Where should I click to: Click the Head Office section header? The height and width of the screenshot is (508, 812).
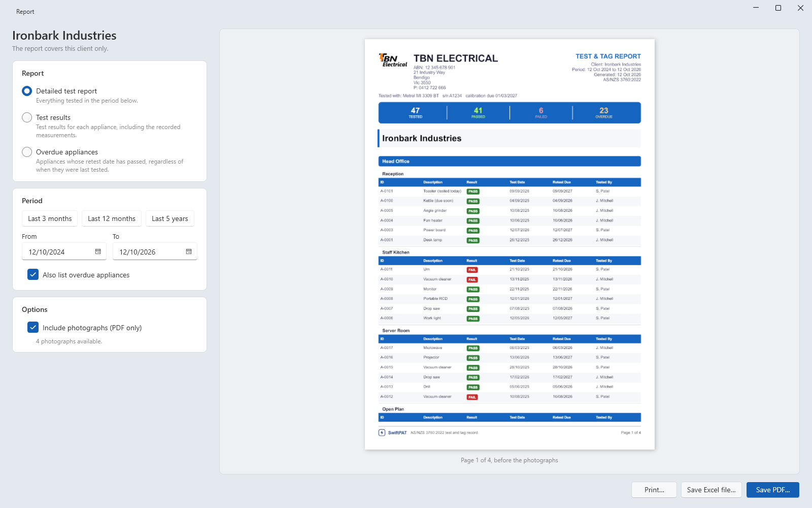(510, 161)
